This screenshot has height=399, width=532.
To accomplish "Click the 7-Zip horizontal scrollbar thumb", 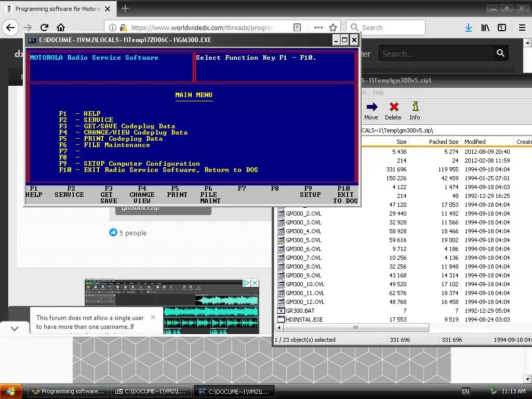I will 356,327.
